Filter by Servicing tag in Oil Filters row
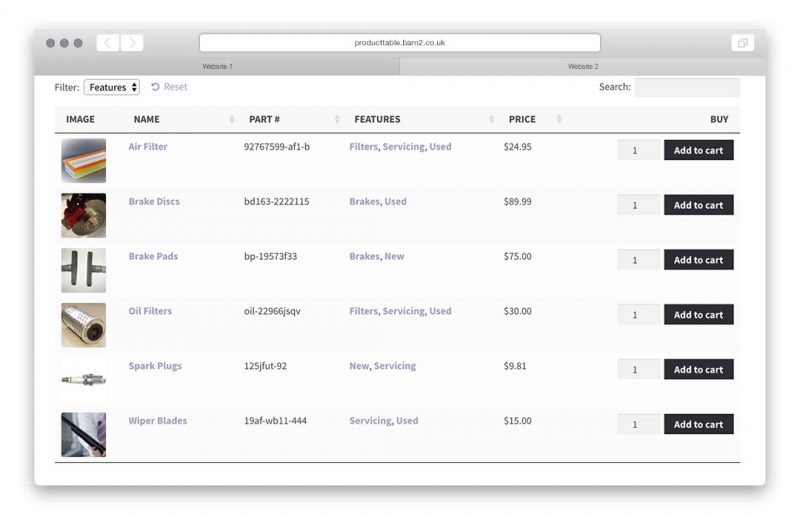Screen dimensions: 800x514 click(404, 311)
